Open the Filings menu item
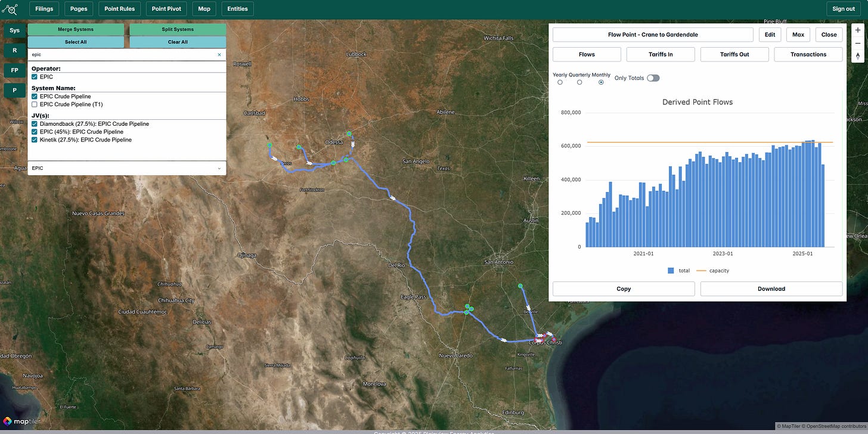 44,9
